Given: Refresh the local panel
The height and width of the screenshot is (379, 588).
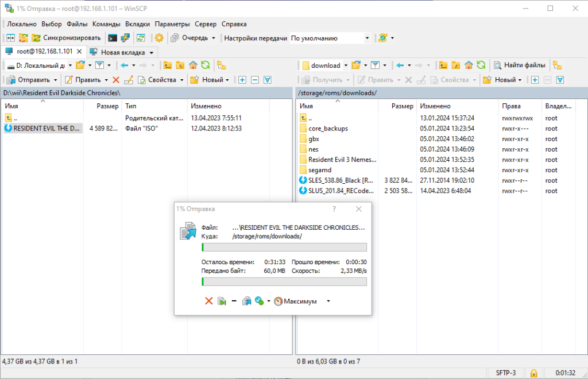Looking at the screenshot, I should [x=206, y=65].
